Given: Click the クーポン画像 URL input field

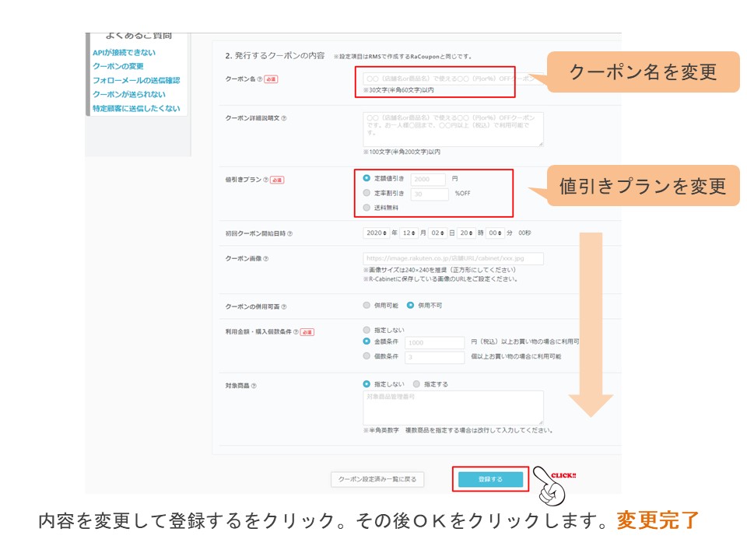Looking at the screenshot, I should pos(453,258).
